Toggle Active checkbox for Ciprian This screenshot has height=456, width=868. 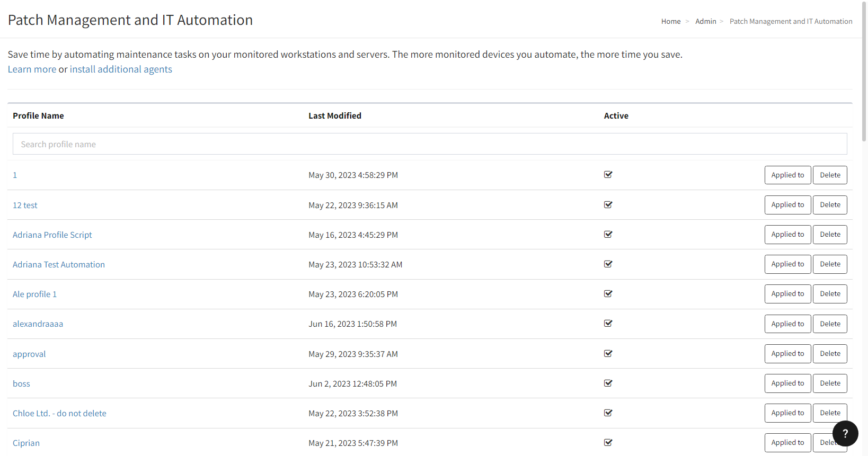click(x=608, y=442)
